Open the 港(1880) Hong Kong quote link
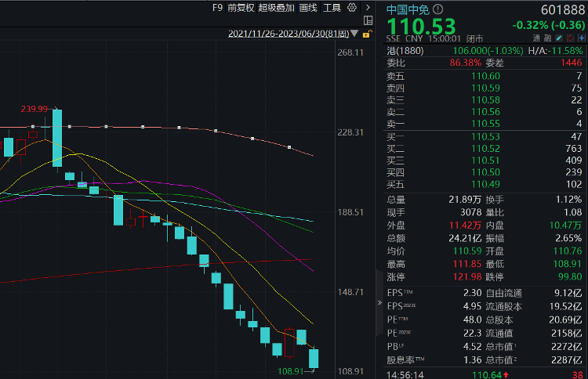Viewport: 588px width, 379px height. (405, 51)
